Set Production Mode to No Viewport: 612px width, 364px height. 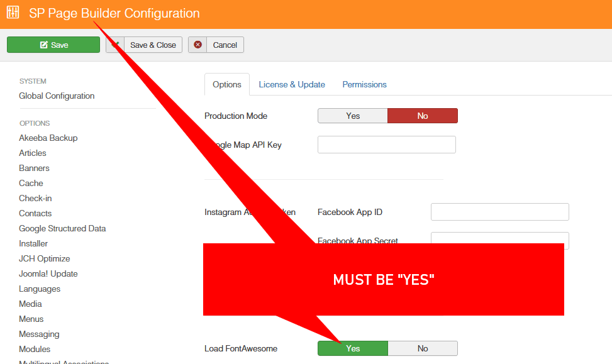(x=423, y=116)
